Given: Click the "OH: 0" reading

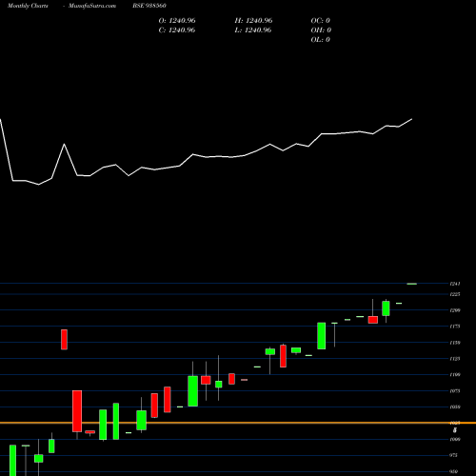Looking at the screenshot, I should (x=321, y=30).
